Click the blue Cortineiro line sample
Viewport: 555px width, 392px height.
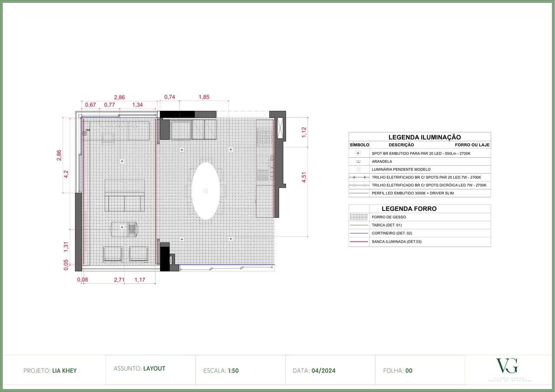359,233
